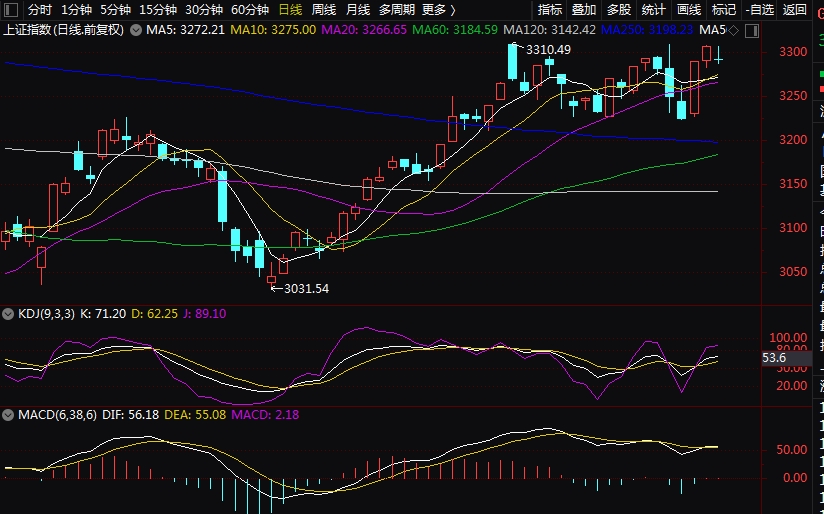Click the 统计 statistics button
The width and height of the screenshot is (824, 514).
coord(653,10)
